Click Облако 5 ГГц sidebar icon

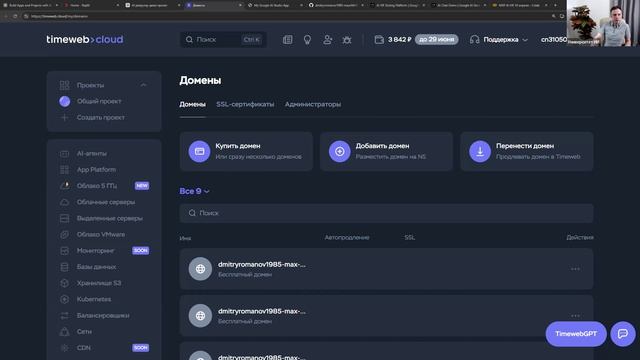tap(64, 186)
